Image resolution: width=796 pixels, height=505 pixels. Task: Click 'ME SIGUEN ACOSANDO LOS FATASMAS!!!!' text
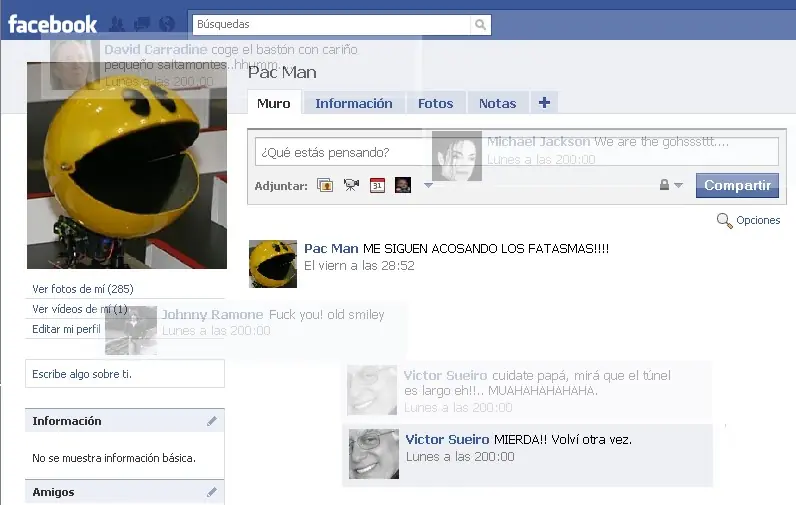click(x=486, y=249)
